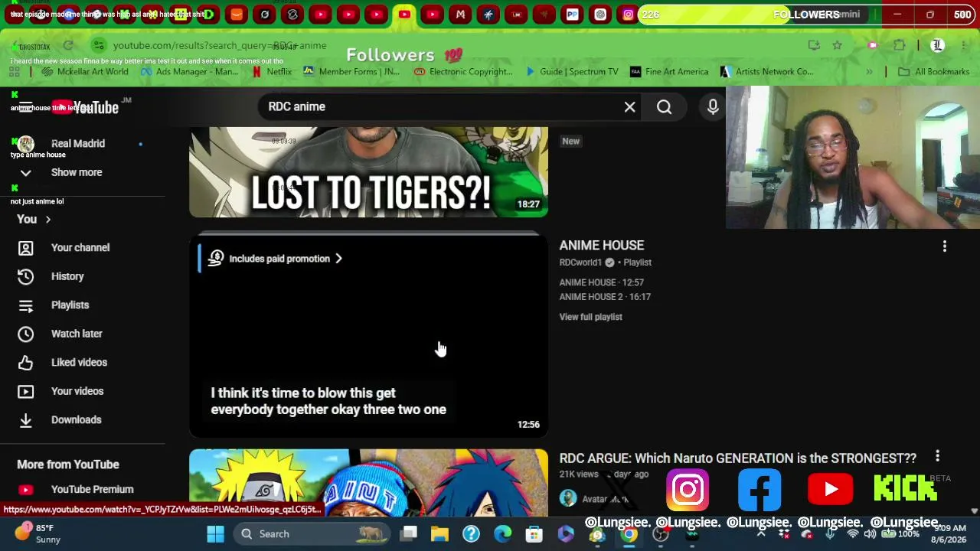The image size is (980, 551).
Task: Open File Explorer from the taskbar
Action: coord(439,534)
